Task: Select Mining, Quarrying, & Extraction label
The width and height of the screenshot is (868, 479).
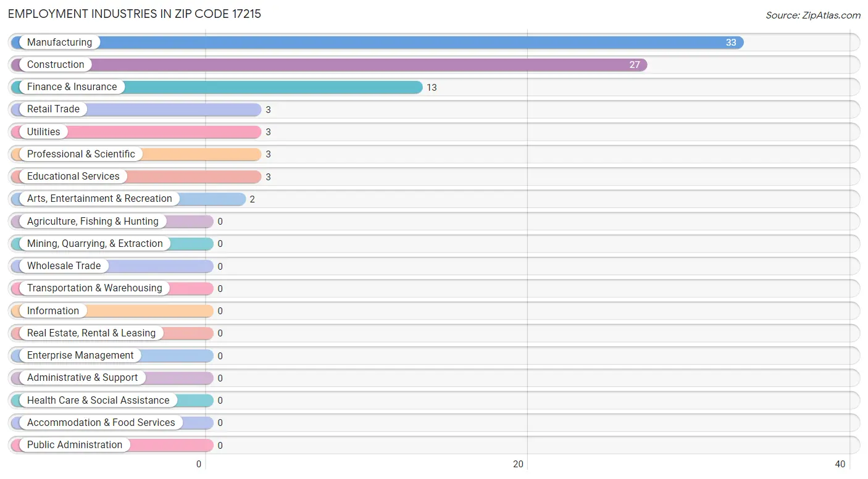Action: pos(95,243)
